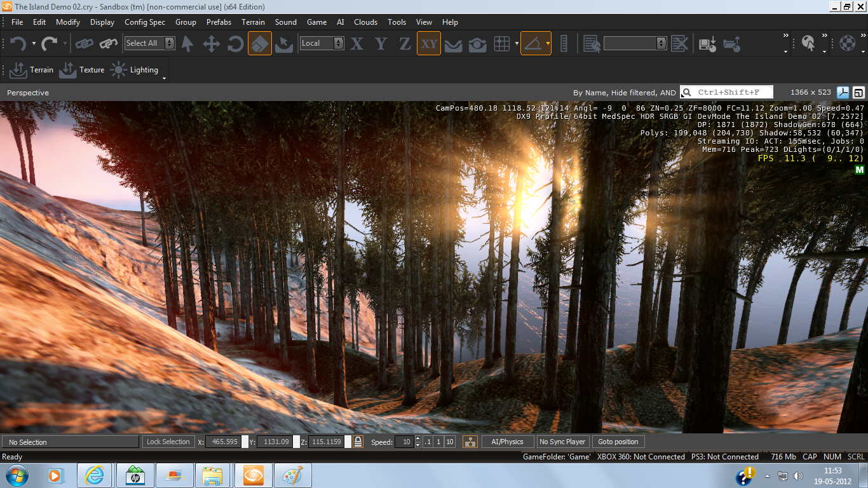Set camera speed to .1

[427, 442]
